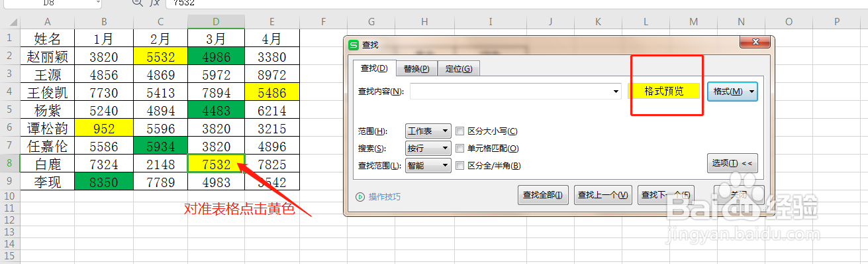Click the green cell with 4483
868x264 pixels.
point(217,110)
